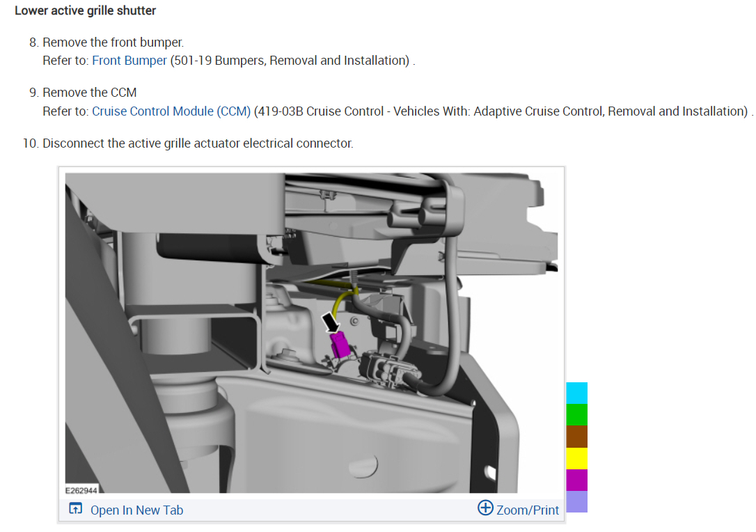The width and height of the screenshot is (756, 532).
Task: Open the Cruise Control Module (CCM) link
Action: point(171,111)
